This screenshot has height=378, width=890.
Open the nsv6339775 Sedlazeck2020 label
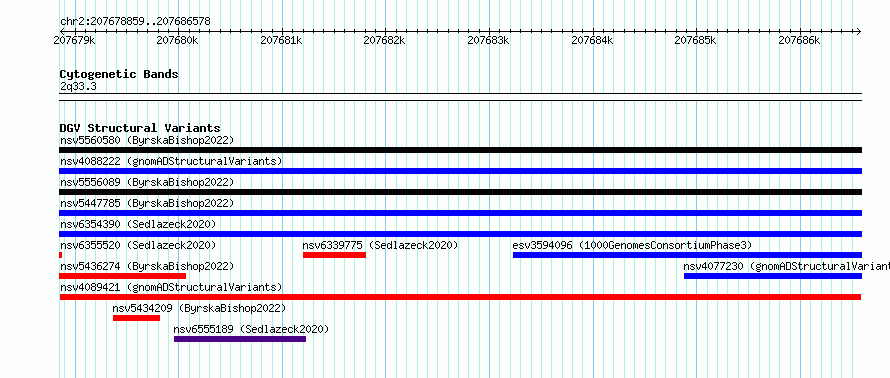[x=380, y=245]
